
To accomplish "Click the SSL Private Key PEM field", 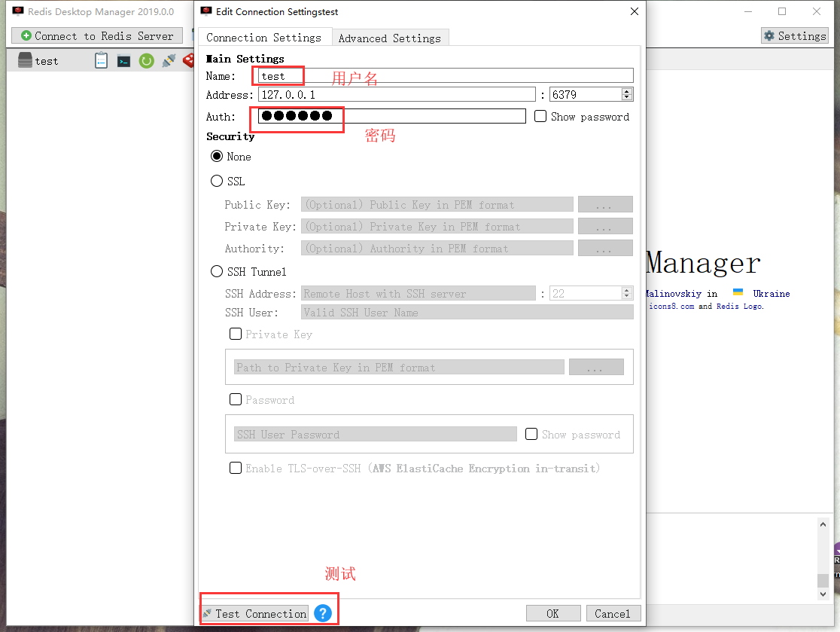I will (437, 226).
